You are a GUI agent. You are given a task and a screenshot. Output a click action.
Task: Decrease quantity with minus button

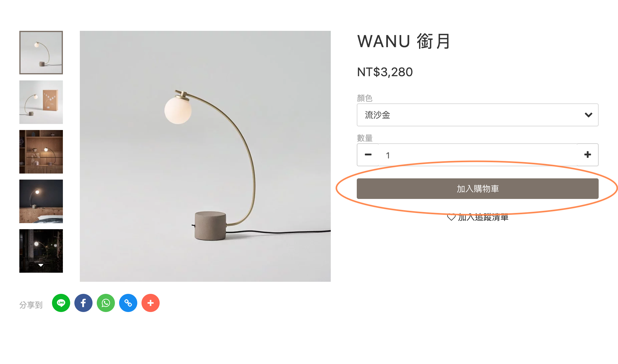click(x=368, y=155)
